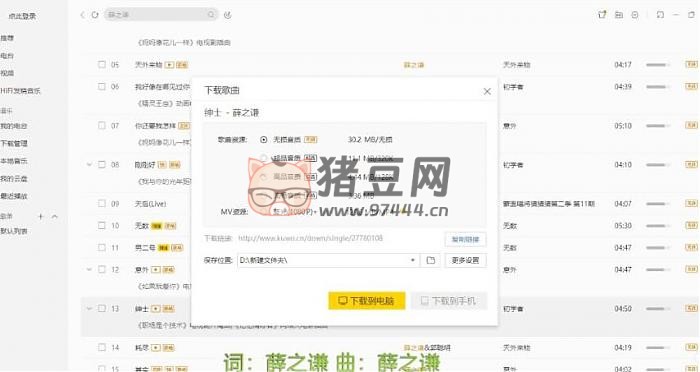This screenshot has width=700, height=372.
Task: Click the 下载到电脑 button
Action: (367, 301)
